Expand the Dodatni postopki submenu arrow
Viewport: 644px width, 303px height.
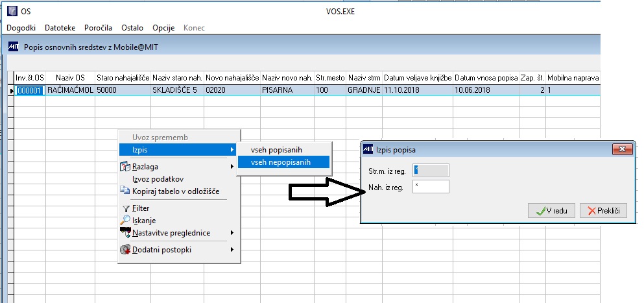[x=232, y=249]
